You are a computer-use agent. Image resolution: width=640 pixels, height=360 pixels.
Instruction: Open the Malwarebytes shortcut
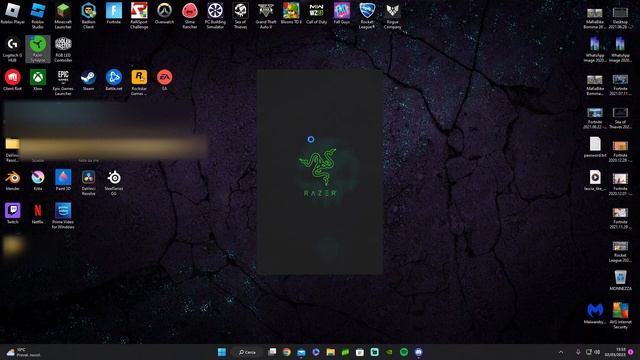click(x=595, y=313)
